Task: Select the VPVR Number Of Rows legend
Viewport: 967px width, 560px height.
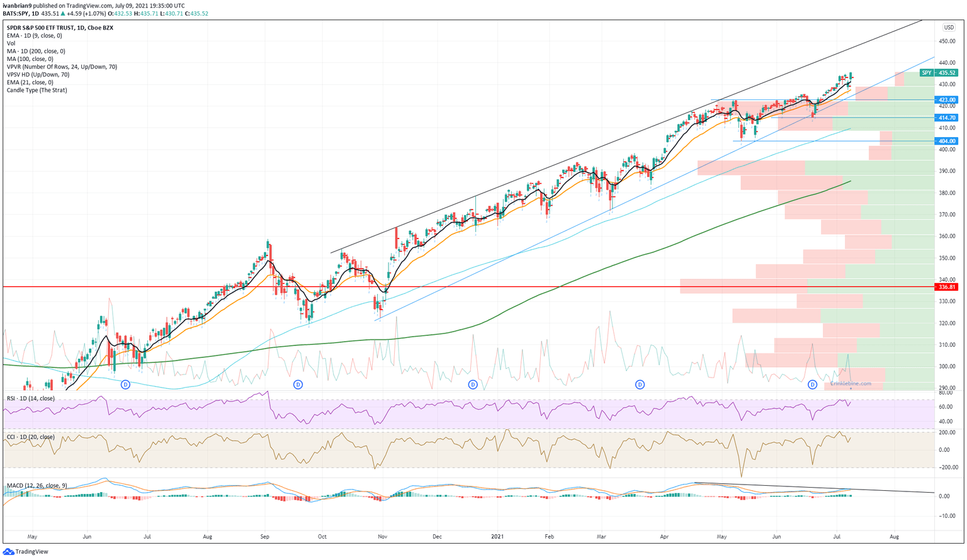Action: (62, 67)
